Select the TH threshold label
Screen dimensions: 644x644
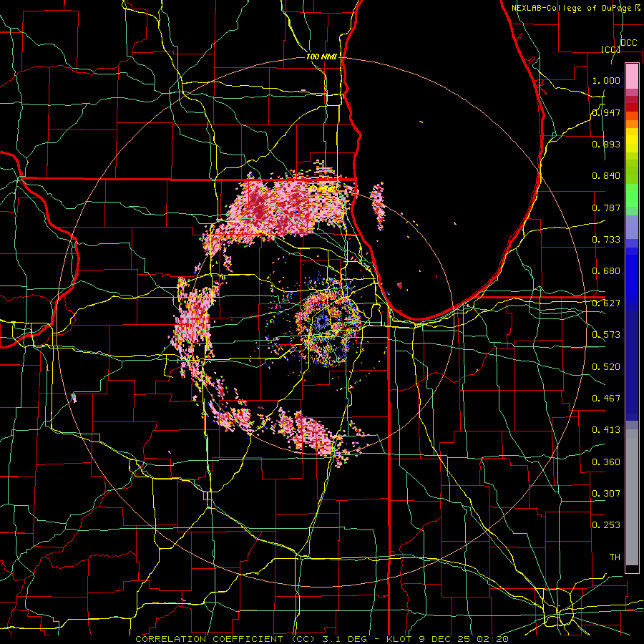pos(615,557)
